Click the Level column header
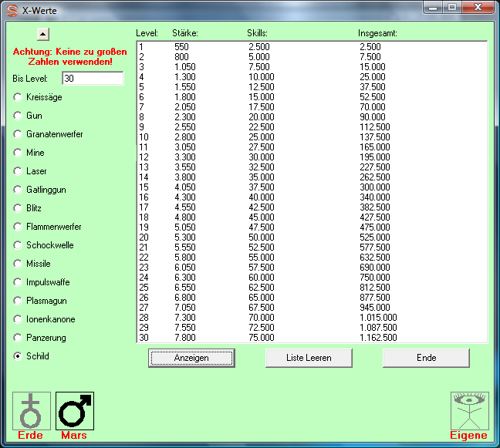500x448 pixels. [147, 33]
